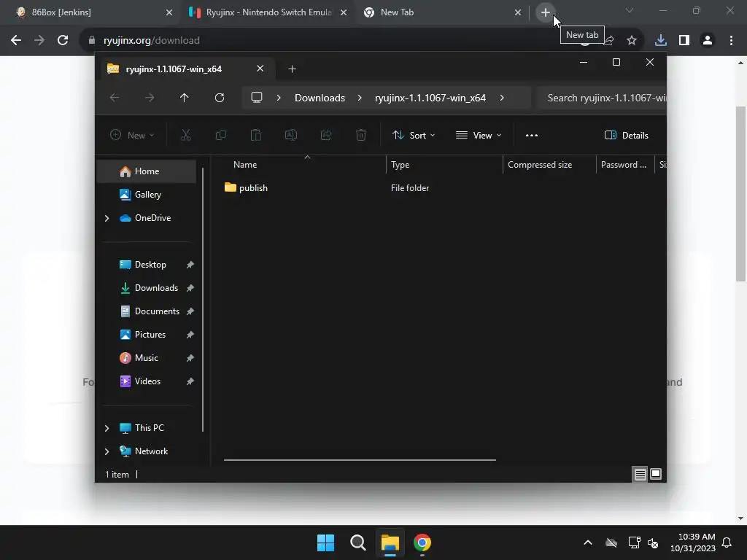Switch to Ryujinx Chrome tab
This screenshot has height=560, width=747.
pyautogui.click(x=268, y=12)
